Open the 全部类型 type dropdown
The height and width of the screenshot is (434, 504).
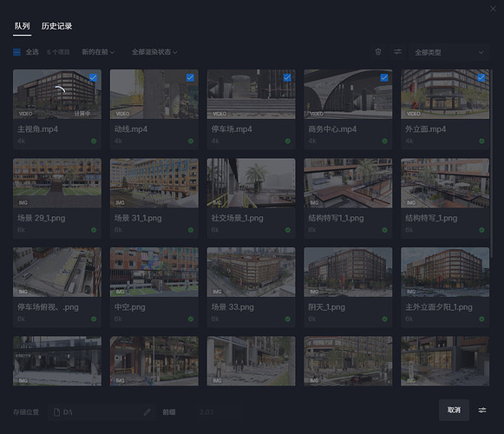click(449, 52)
